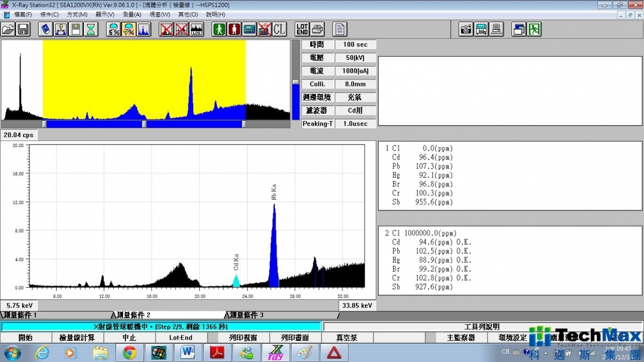
Task: Click the spectrum range slider middle handle
Action: (144, 124)
